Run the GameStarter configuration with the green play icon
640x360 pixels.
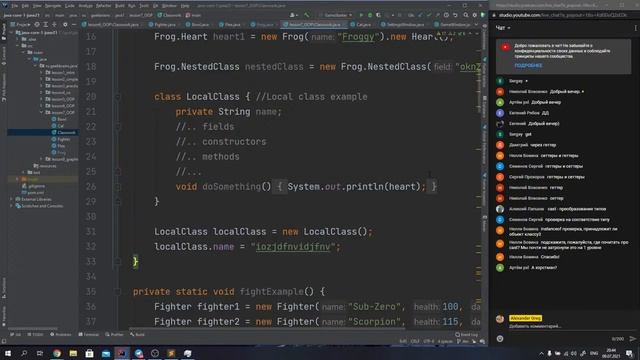pos(361,15)
